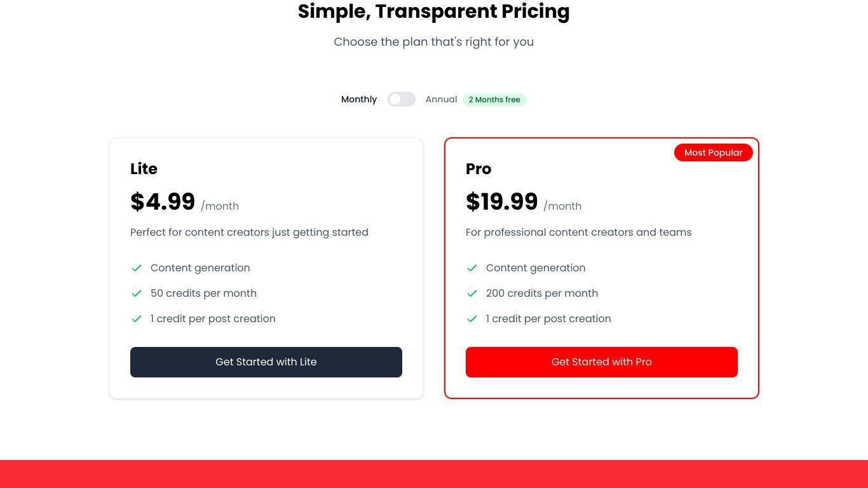The width and height of the screenshot is (868, 488).
Task: Click checkmark beside 200 credits per month
Action: tap(471, 294)
